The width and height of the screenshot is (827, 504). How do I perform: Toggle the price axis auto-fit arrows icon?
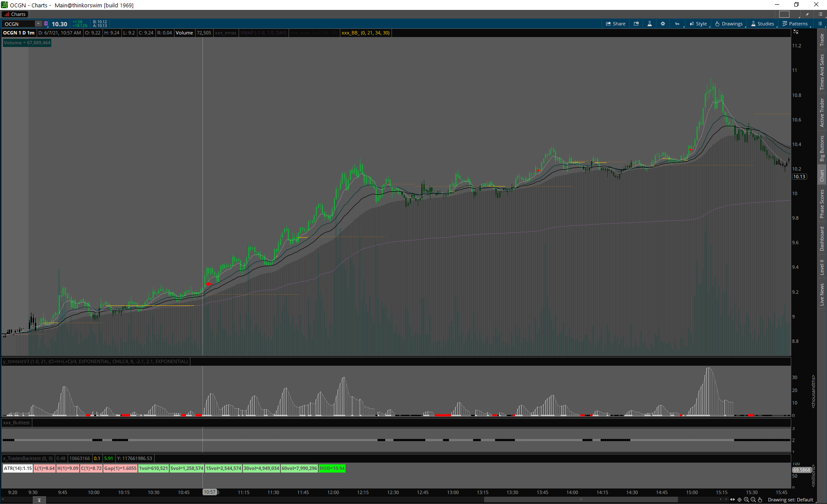[x=796, y=32]
